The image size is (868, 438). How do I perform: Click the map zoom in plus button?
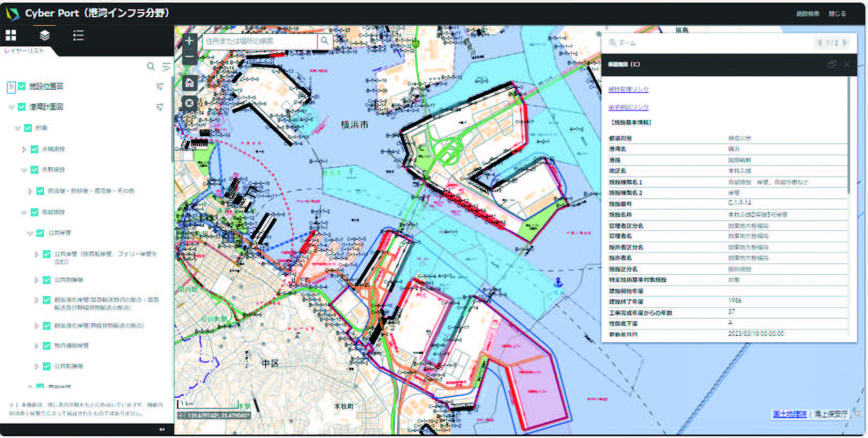pos(189,41)
